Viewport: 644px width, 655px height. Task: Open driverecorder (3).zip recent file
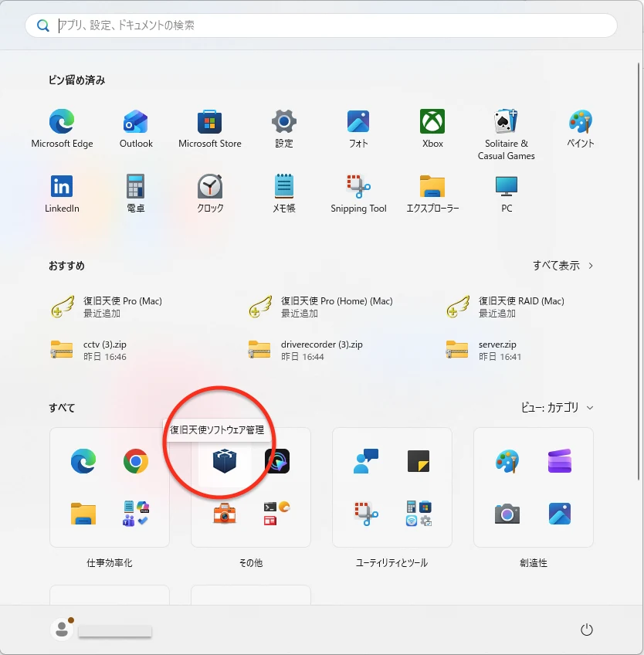tap(305, 350)
